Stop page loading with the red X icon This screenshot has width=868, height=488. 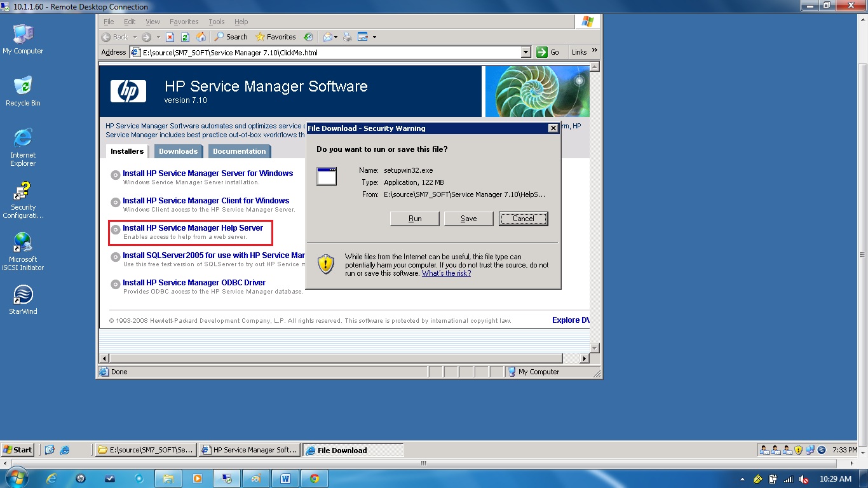point(170,37)
